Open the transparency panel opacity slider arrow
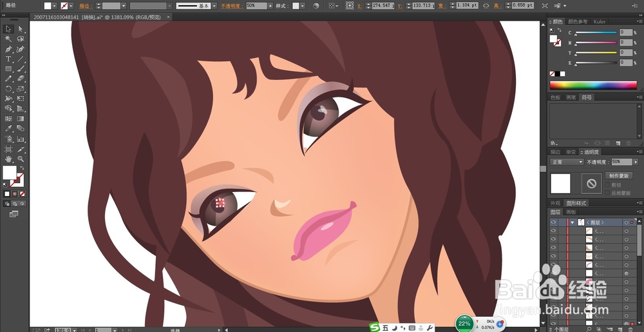This screenshot has height=332, width=644. 635,162
